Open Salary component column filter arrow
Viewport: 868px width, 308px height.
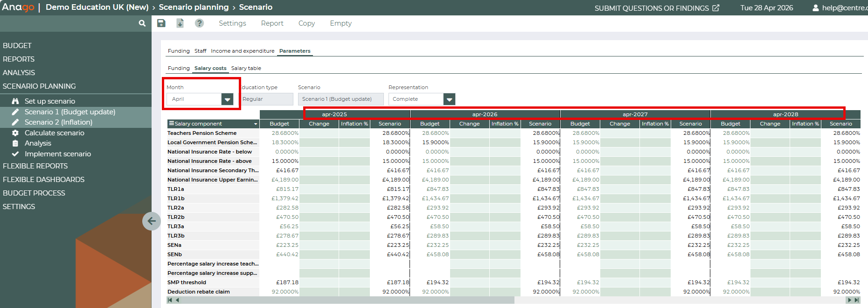click(256, 124)
